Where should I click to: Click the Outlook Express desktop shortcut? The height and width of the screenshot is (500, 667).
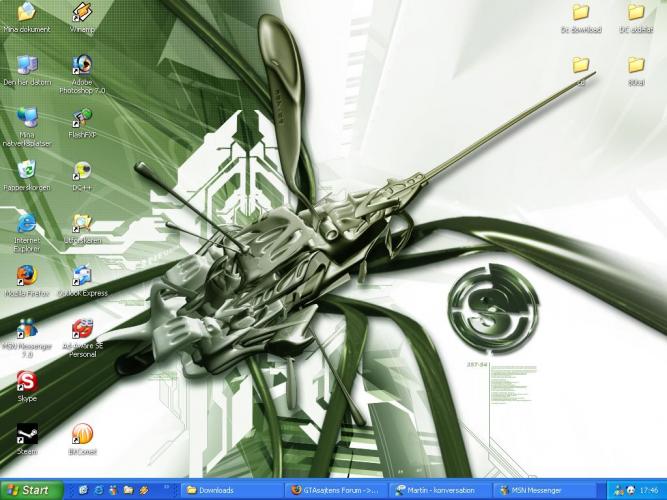82,276
